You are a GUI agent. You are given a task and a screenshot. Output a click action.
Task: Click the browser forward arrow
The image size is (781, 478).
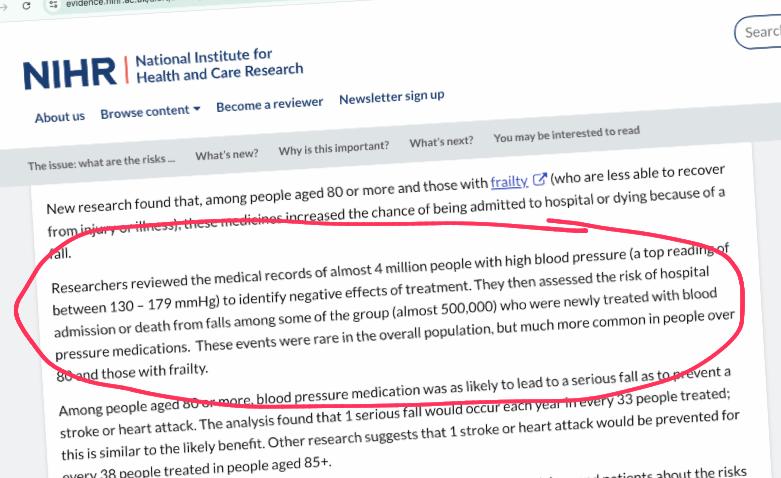(4, 4)
